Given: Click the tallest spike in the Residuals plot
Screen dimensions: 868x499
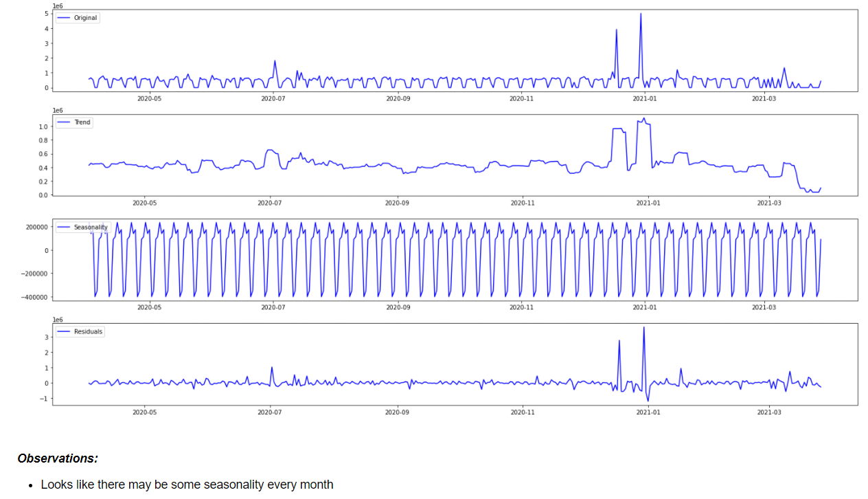Looking at the screenshot, I should (x=643, y=328).
